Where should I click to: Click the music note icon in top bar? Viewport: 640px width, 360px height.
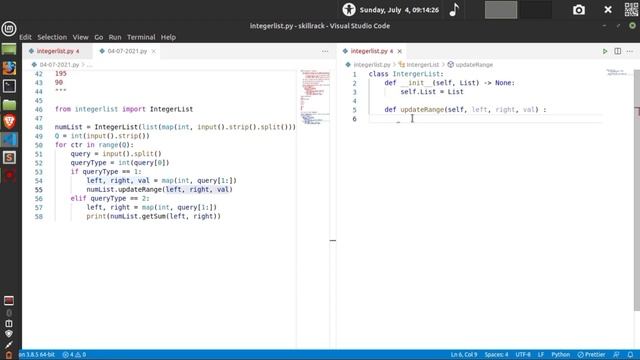pyautogui.click(x=454, y=10)
